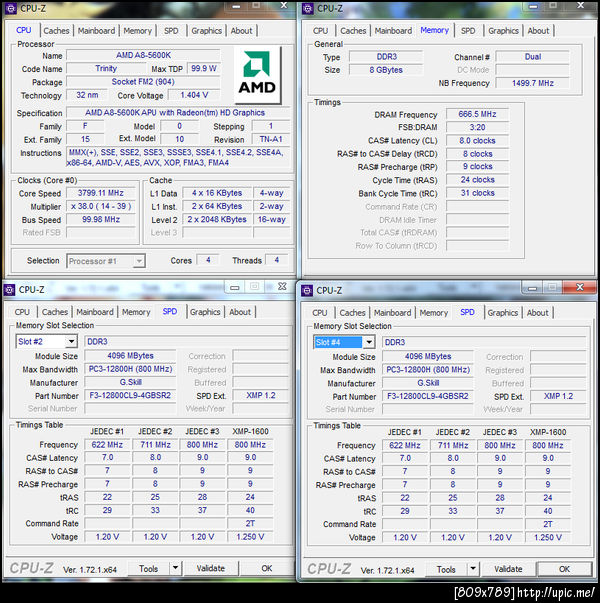
Task: Click OK button in bottom-left window
Action: (267, 568)
